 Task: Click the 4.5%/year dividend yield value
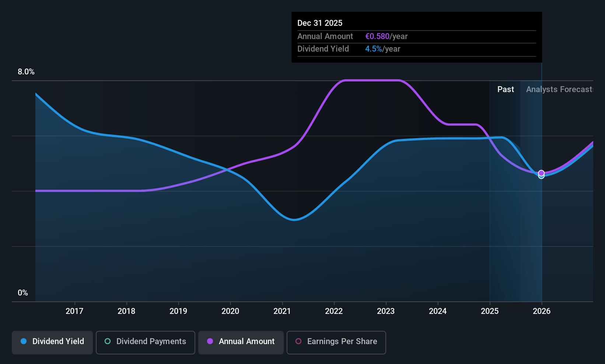point(382,49)
